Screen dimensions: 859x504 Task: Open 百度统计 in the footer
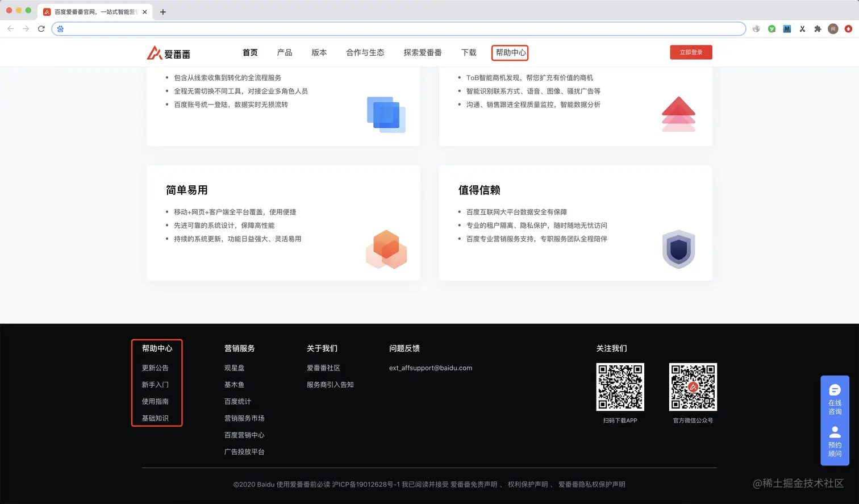point(237,402)
